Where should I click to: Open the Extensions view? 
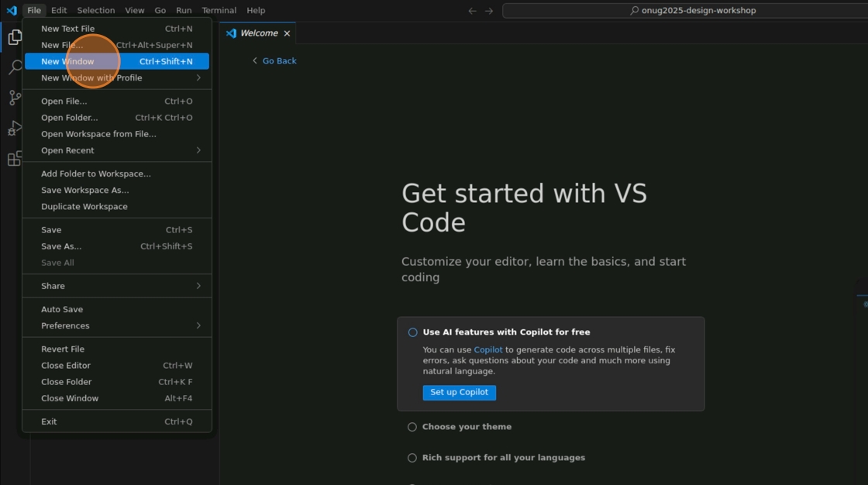click(15, 159)
